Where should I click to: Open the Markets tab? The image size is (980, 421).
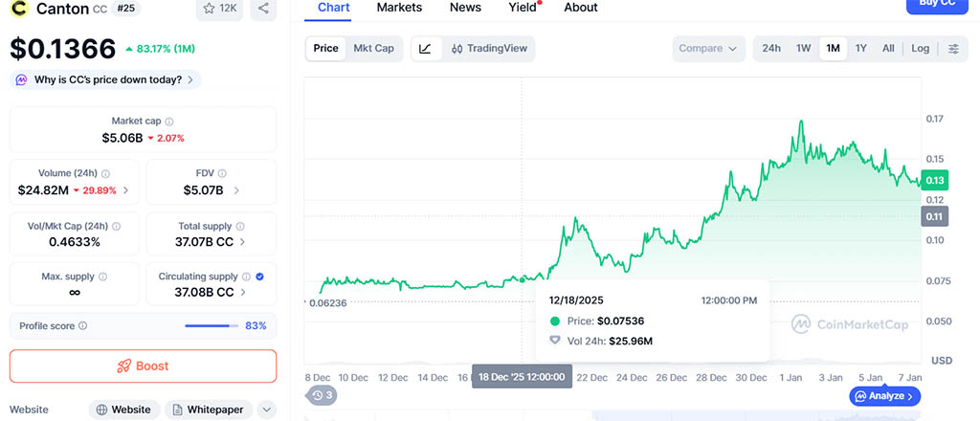[399, 8]
